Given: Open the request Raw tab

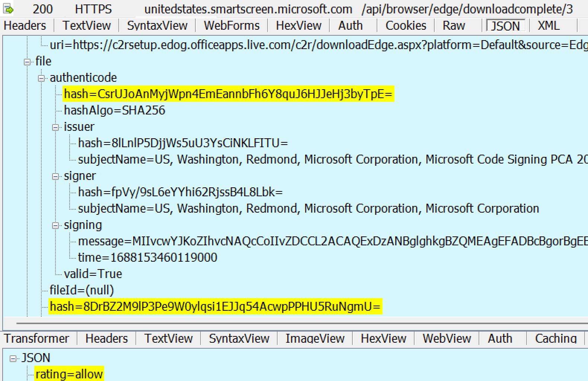Looking at the screenshot, I should click(x=454, y=26).
